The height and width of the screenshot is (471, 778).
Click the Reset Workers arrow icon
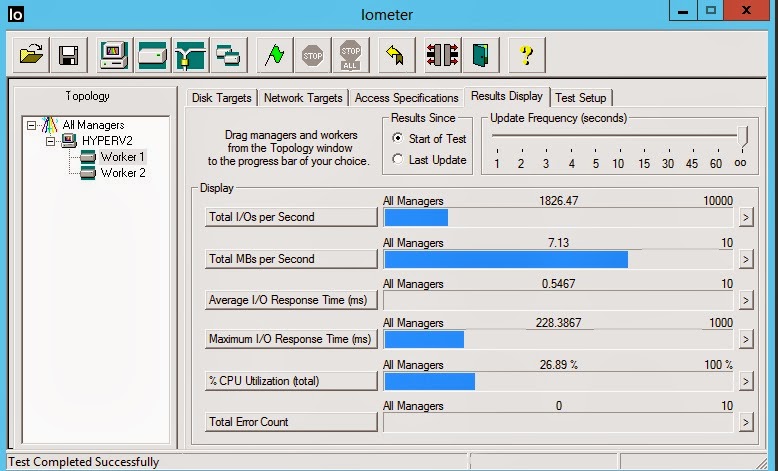tap(395, 55)
